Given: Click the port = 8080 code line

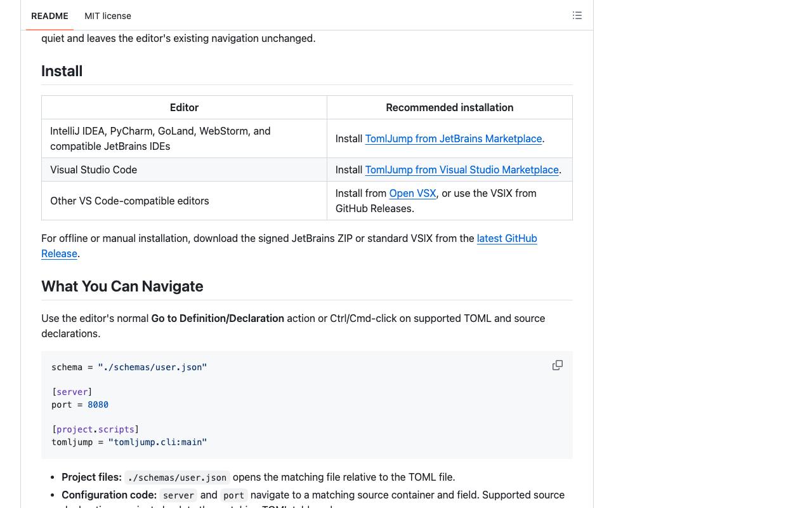Looking at the screenshot, I should tap(80, 404).
